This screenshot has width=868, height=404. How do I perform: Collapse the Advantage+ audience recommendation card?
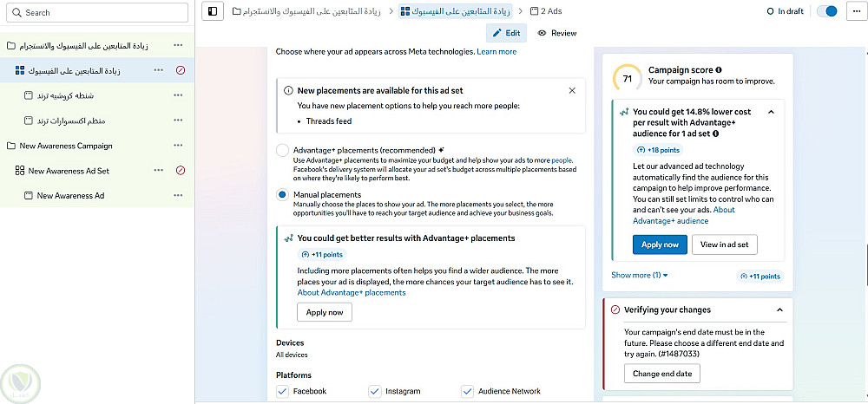coord(771,112)
